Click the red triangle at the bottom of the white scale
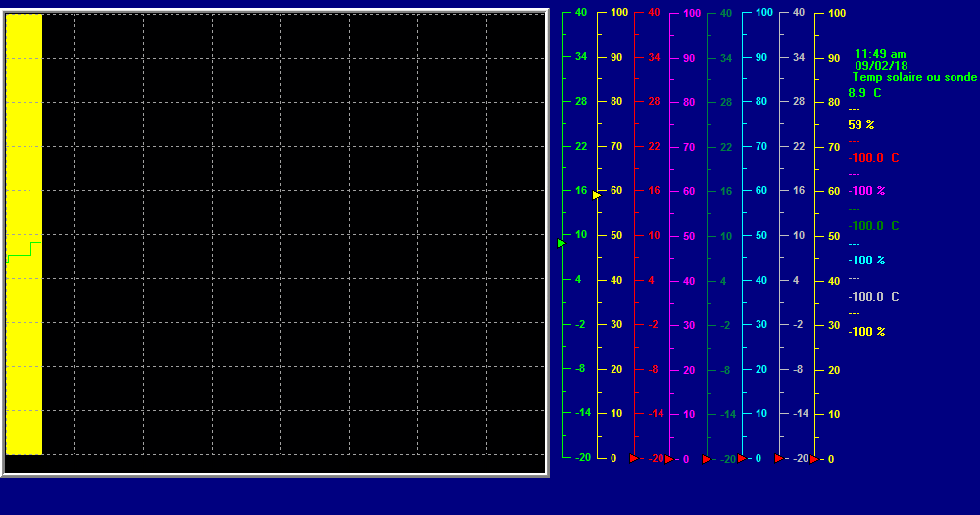Screen dimensions: 980x515 (779, 458)
